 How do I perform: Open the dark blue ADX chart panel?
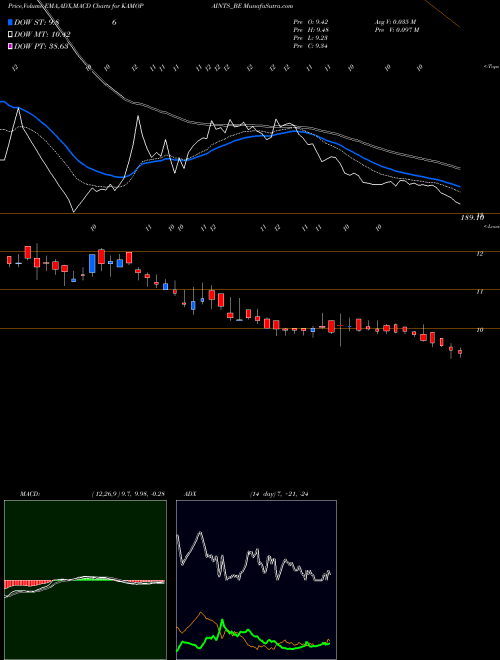point(256,580)
